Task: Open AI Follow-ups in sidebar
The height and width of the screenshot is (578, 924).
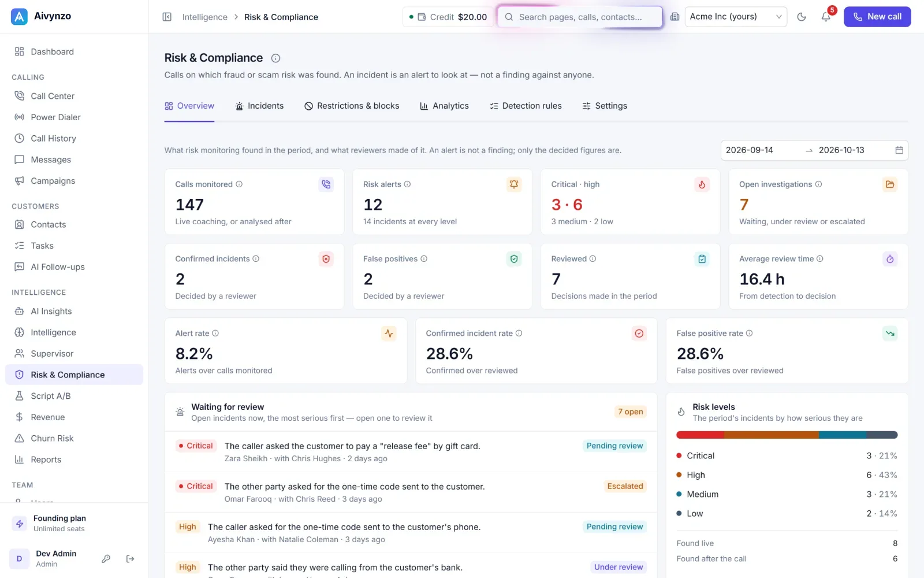Action: coord(74,267)
